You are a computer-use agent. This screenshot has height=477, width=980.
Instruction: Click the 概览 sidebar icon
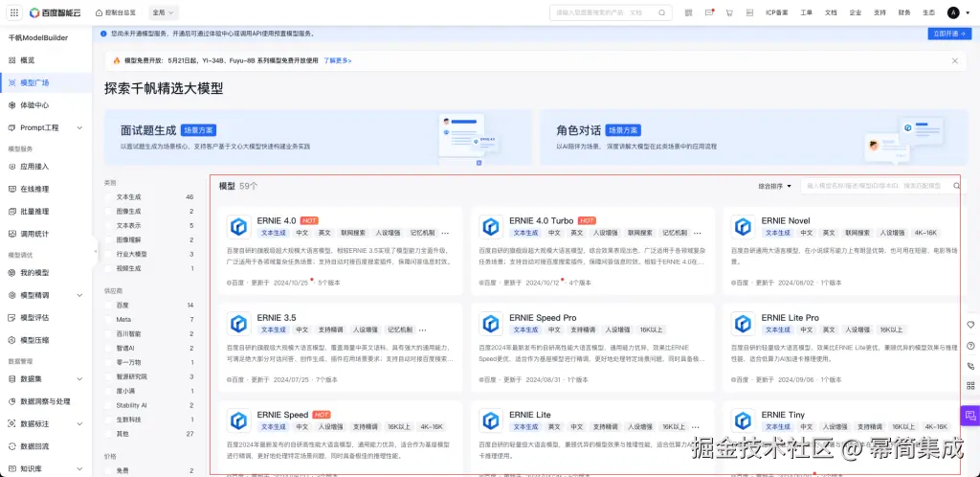click(11, 60)
